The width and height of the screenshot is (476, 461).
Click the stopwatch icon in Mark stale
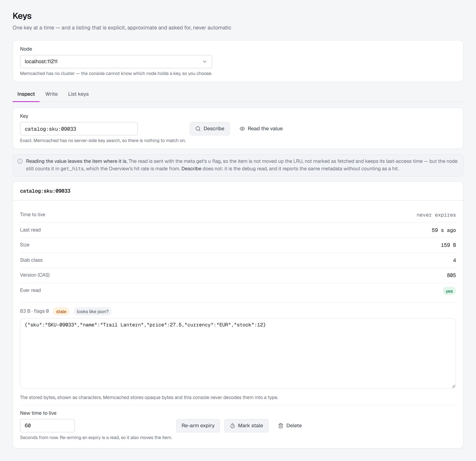[233, 426]
